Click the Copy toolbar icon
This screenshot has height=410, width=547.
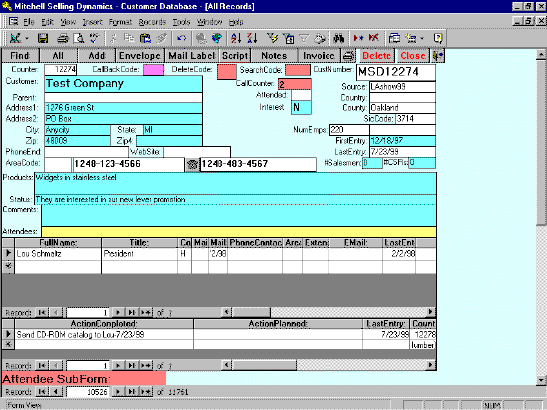129,38
